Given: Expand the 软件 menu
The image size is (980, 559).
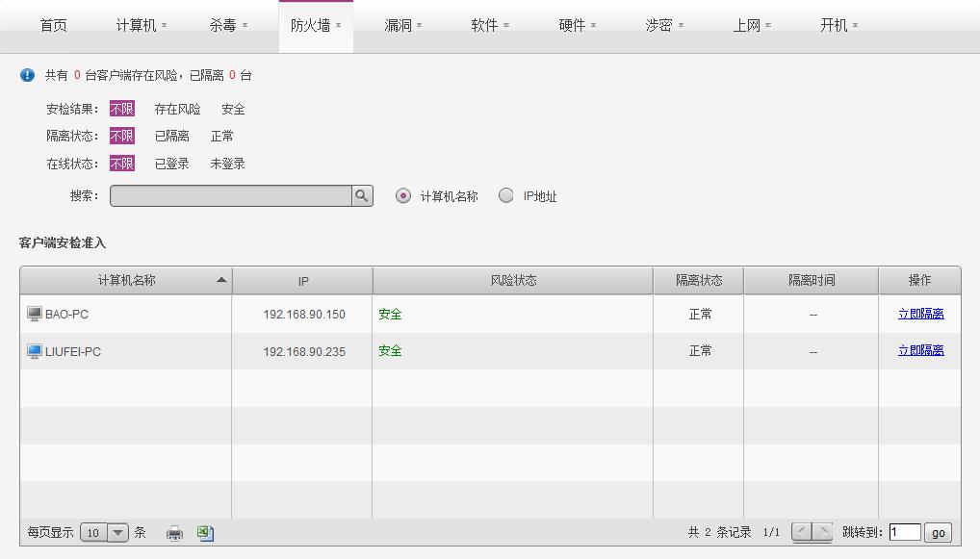Looking at the screenshot, I should point(490,26).
